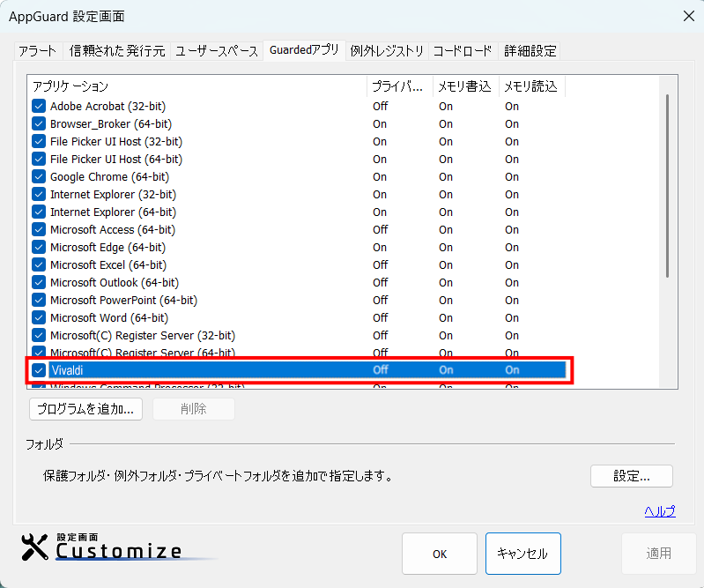Viewport: 704px width, 588px height.
Task: Open folder 設定... button
Action: [631, 476]
